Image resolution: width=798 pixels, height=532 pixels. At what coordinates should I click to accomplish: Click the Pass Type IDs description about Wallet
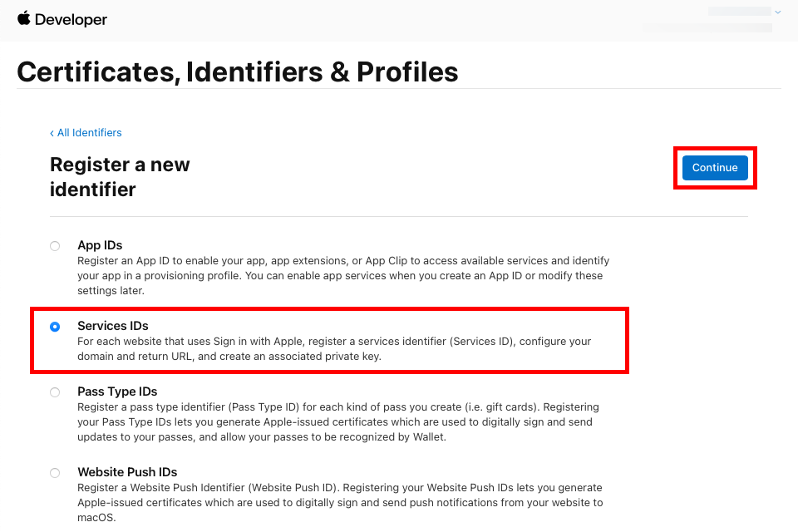pyautogui.click(x=338, y=422)
